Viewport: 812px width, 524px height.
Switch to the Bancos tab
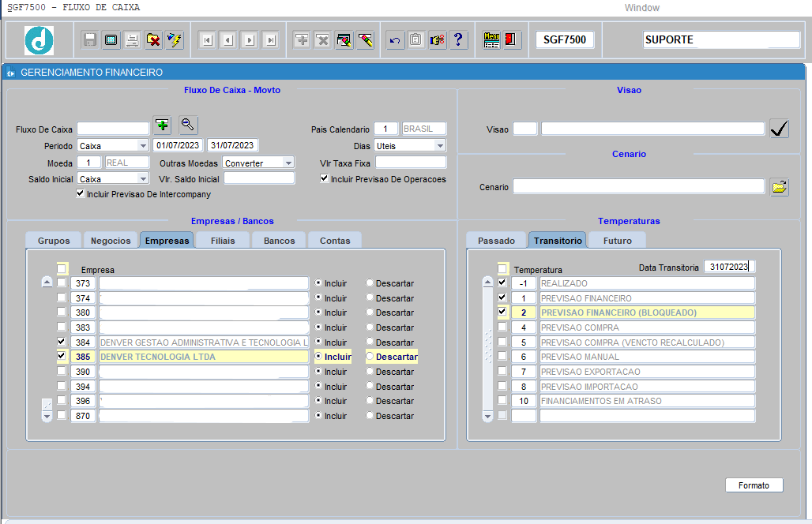(279, 241)
